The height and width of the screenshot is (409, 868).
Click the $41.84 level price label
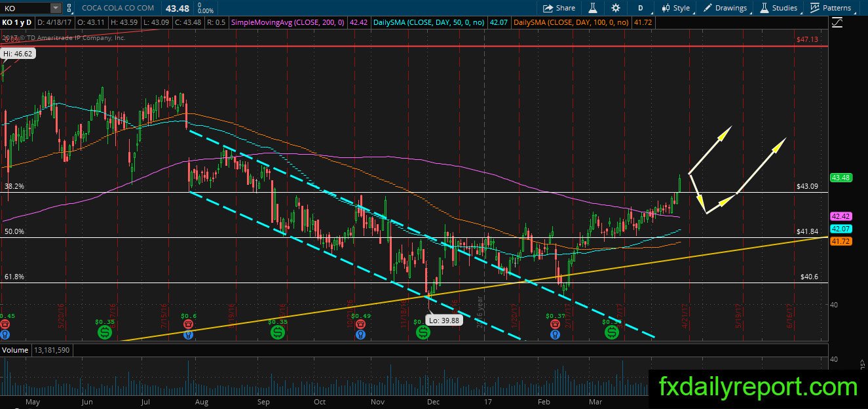809,231
